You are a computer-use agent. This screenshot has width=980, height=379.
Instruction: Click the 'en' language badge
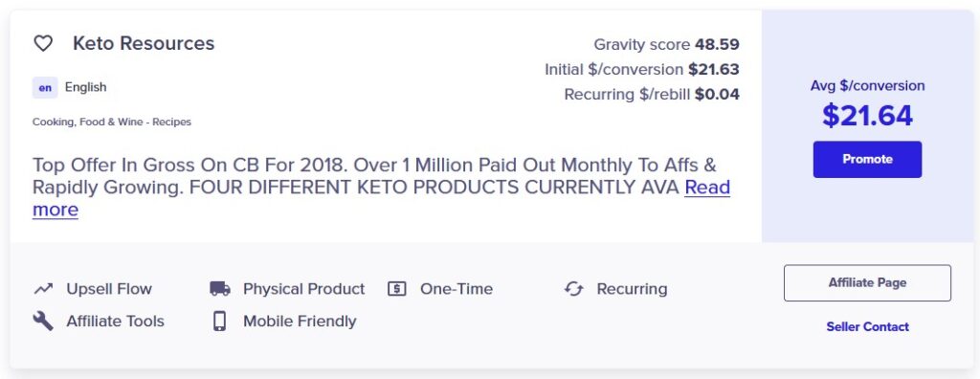[x=45, y=87]
